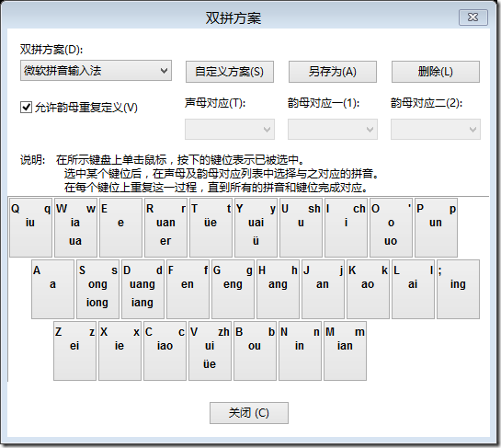501x448 pixels.
Task: Open the 韵母对应一(1) dropdown
Action: pyautogui.click(x=332, y=129)
